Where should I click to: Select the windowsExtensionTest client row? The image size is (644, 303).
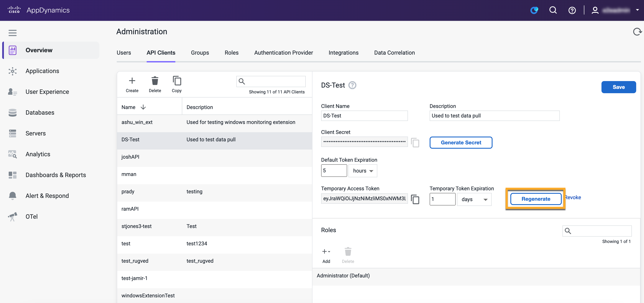(x=215, y=296)
